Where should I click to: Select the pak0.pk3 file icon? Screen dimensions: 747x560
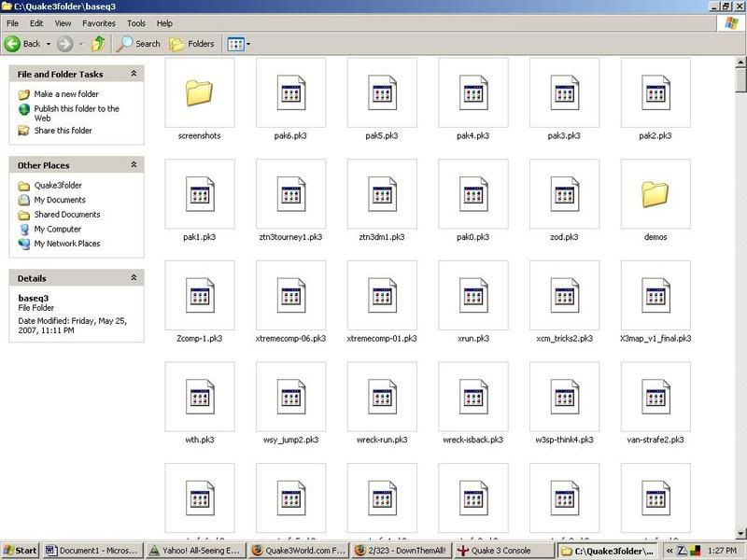[x=473, y=194]
